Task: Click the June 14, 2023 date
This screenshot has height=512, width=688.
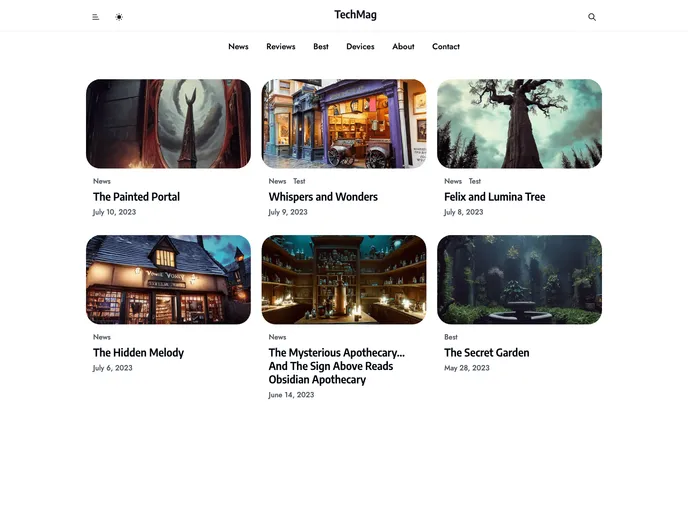Action: click(x=291, y=395)
